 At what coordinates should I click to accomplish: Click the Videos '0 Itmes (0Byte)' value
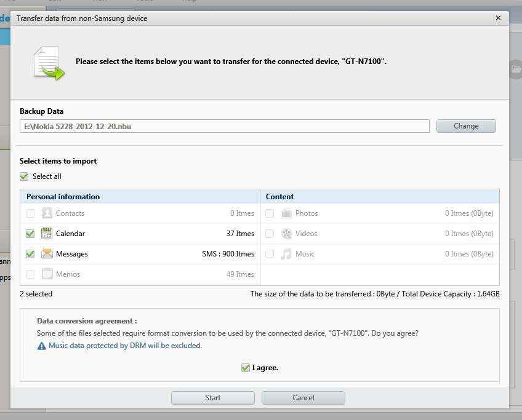click(x=470, y=234)
